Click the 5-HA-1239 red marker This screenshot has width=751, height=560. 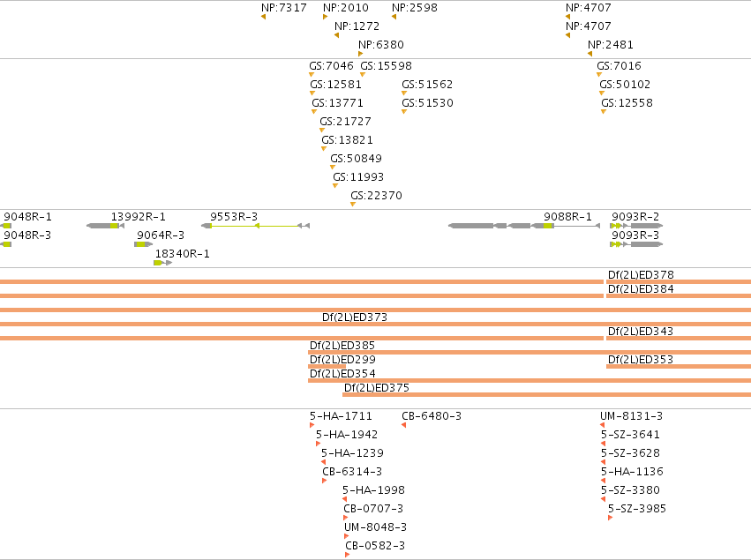pyautogui.click(x=323, y=462)
